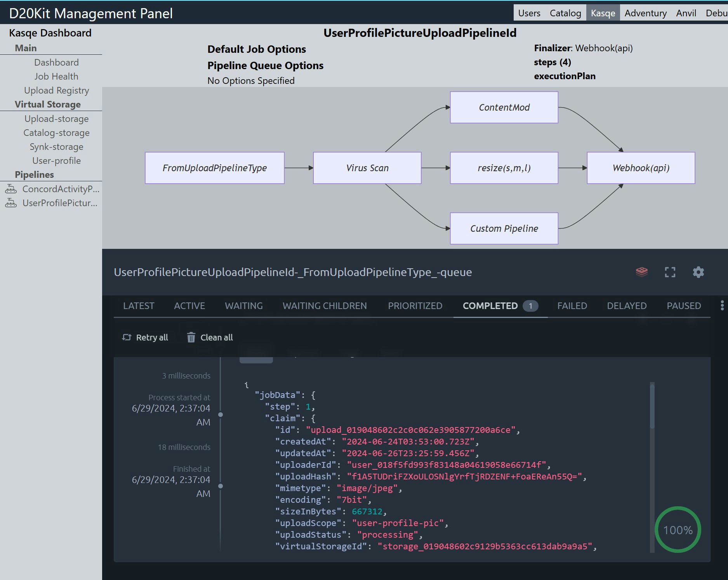The width and height of the screenshot is (728, 580).
Task: Click the 100% progress circle
Action: coord(678,530)
